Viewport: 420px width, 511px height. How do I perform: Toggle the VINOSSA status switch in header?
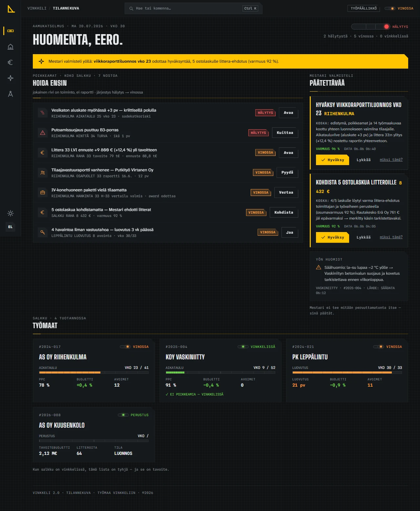pos(390,9)
